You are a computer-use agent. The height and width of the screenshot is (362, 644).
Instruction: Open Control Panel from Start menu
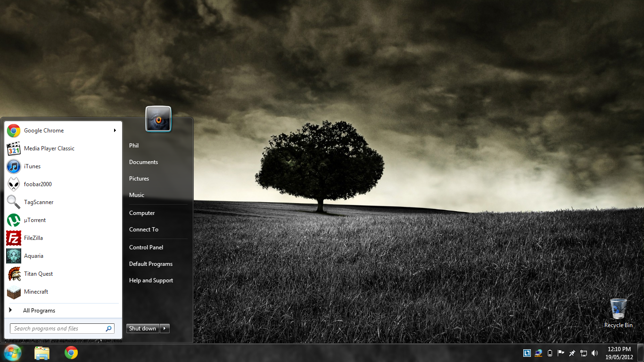[146, 247]
